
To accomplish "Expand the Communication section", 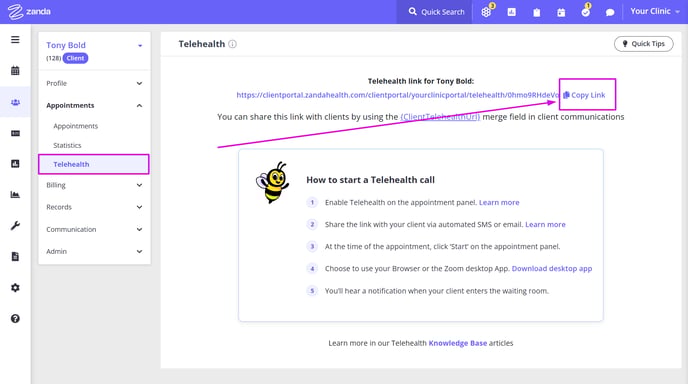I will [94, 230].
